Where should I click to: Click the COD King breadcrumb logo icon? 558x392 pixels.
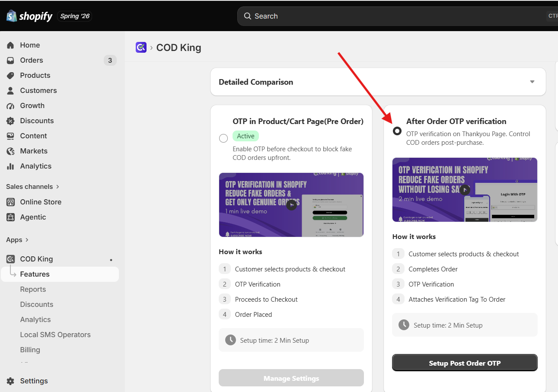(141, 47)
